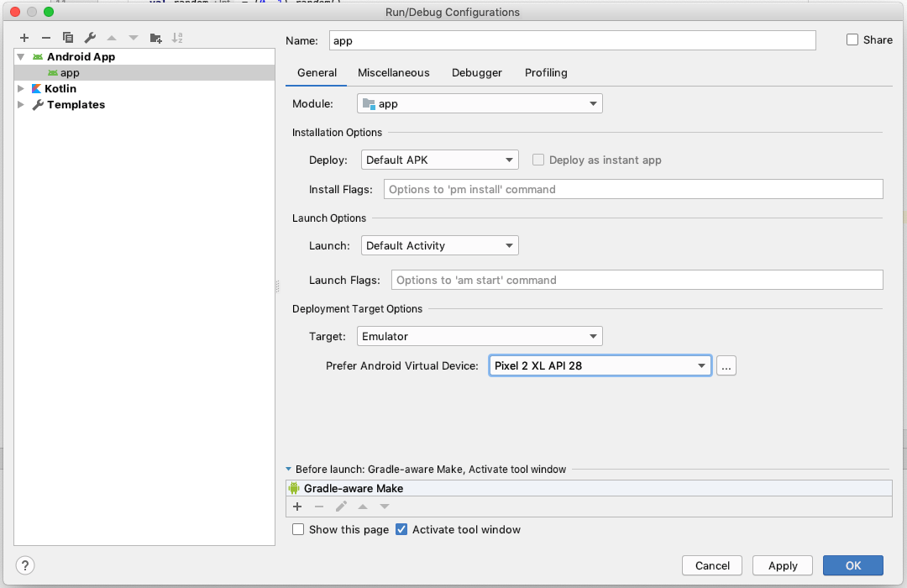
Task: Add a new configuration with the plus icon
Action: (24, 38)
